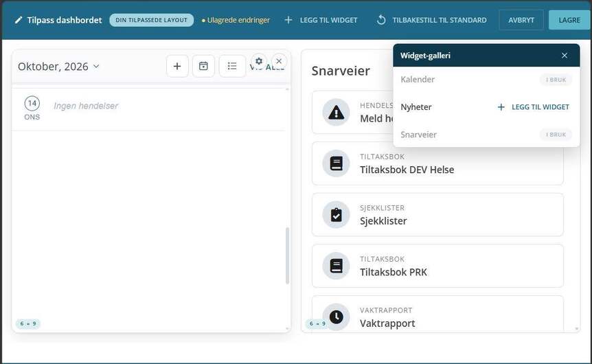The image size is (592, 364).
Task: Click LEGG TIL WIDGET in the header bar
Action: (x=328, y=20)
